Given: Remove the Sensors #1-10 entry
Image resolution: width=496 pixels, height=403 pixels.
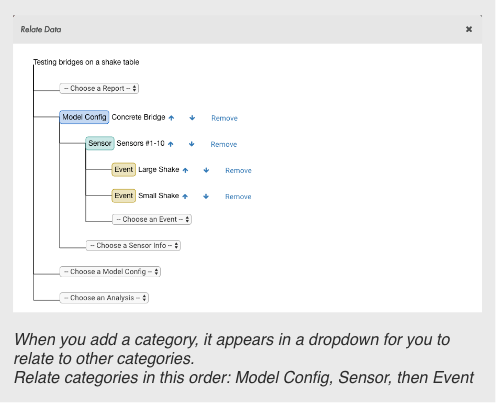Looking at the screenshot, I should [224, 144].
